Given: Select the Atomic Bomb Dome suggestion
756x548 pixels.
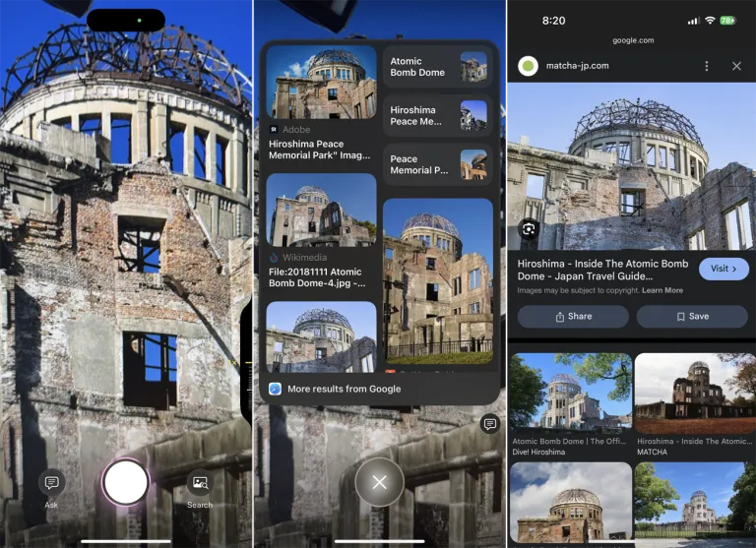Looking at the screenshot, I should pyautogui.click(x=438, y=67).
